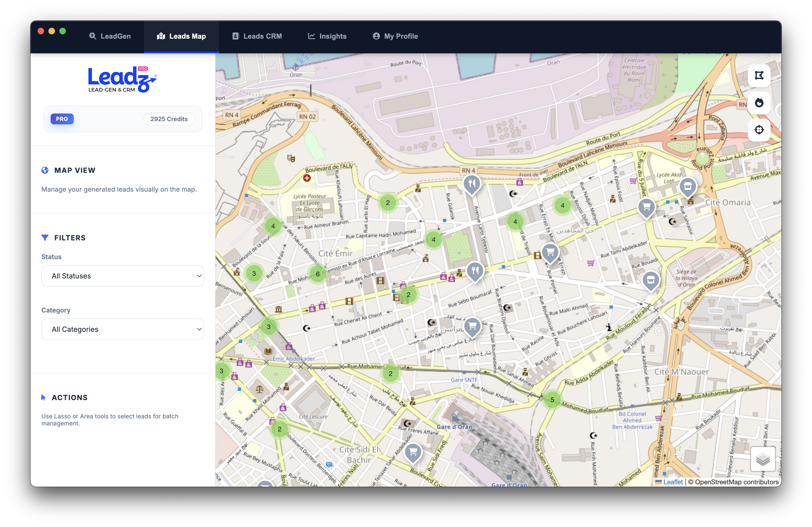The height and width of the screenshot is (527, 812).
Task: Click the globe icon next to Map View
Action: 45,170
